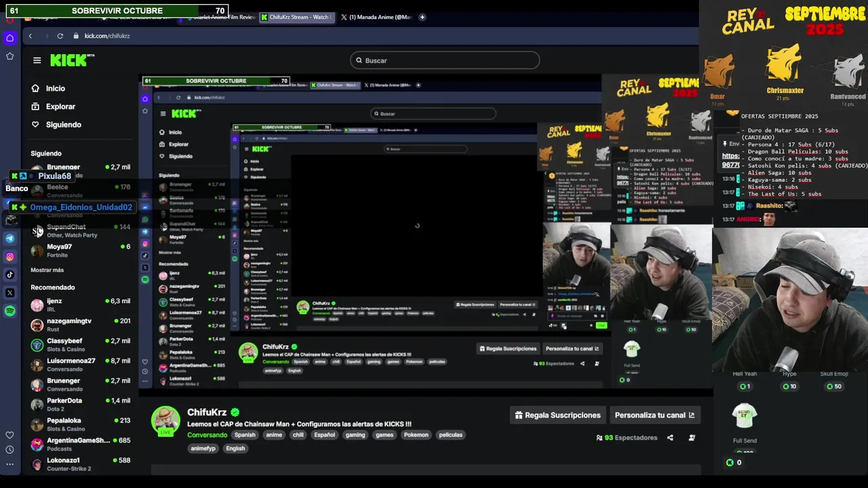
Task: Select the chill tag
Action: pos(298,435)
